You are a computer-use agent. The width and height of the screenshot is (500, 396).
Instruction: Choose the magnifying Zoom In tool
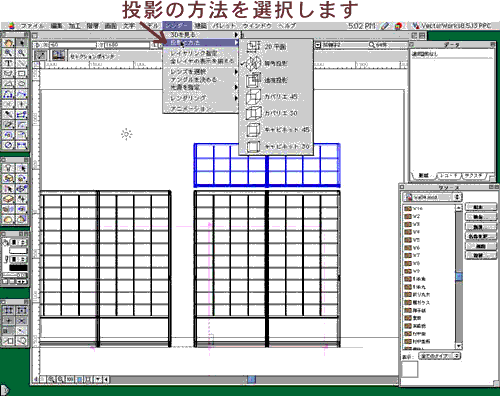coord(9,53)
